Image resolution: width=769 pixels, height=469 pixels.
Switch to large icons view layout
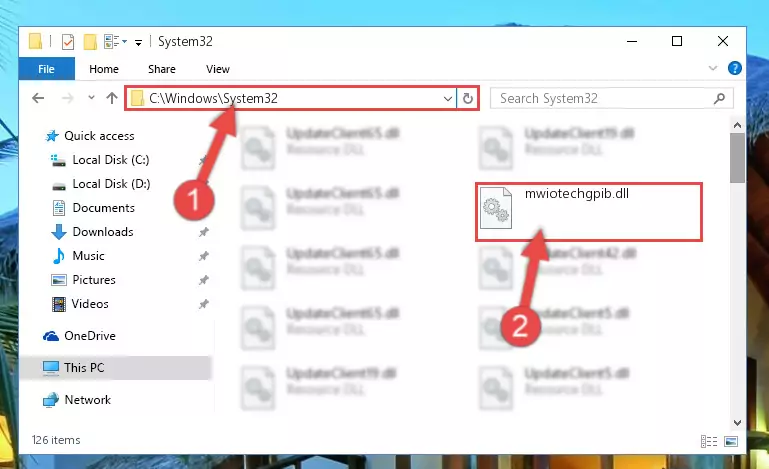[x=731, y=442]
